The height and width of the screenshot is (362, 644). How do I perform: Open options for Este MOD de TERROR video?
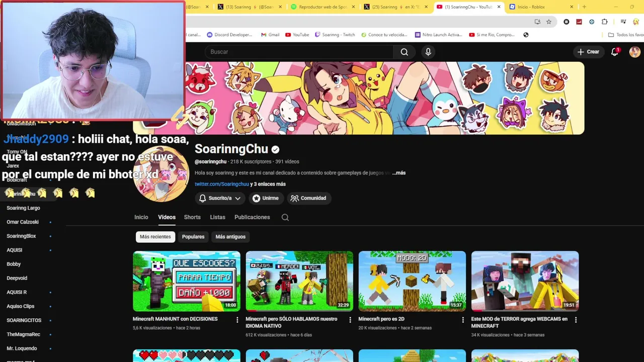coord(576,319)
